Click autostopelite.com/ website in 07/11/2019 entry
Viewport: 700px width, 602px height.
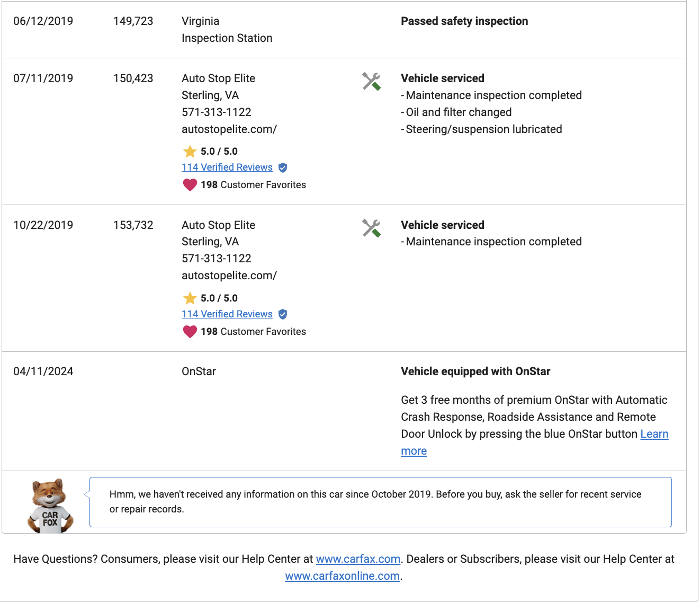point(229,129)
